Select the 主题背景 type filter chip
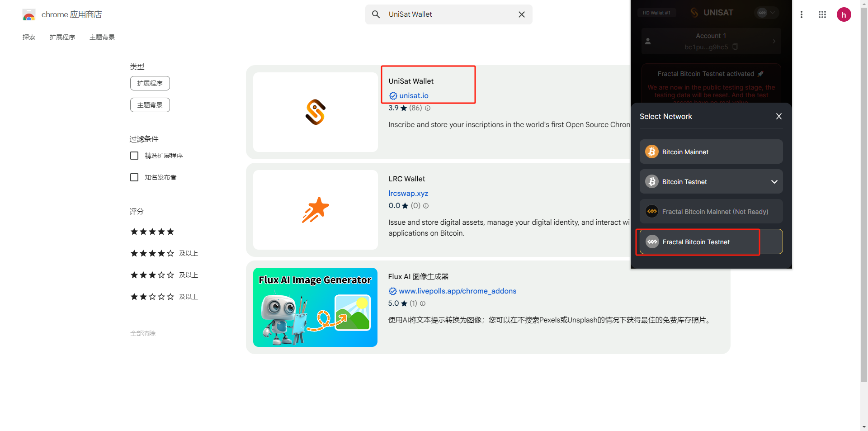This screenshot has height=431, width=868. pyautogui.click(x=150, y=105)
